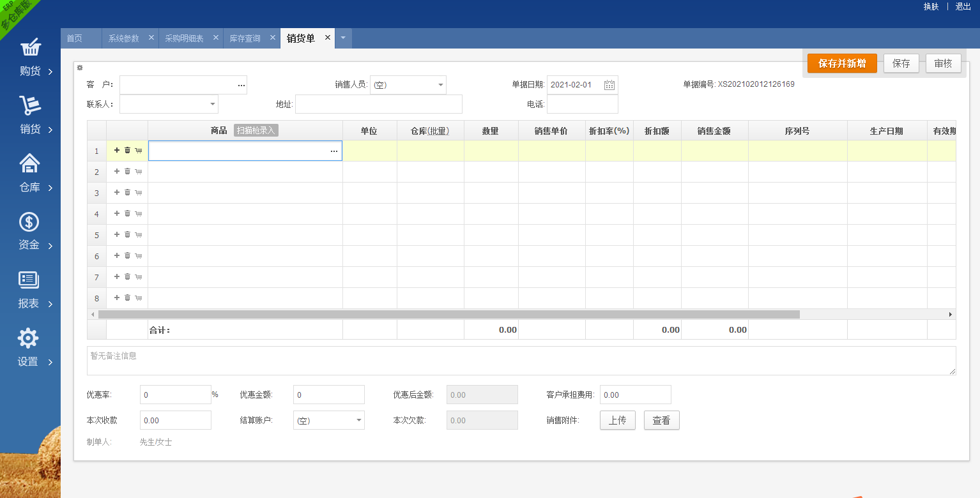Open the 购货 purchase sidebar menu
The width and height of the screenshot is (980, 498).
(30, 58)
